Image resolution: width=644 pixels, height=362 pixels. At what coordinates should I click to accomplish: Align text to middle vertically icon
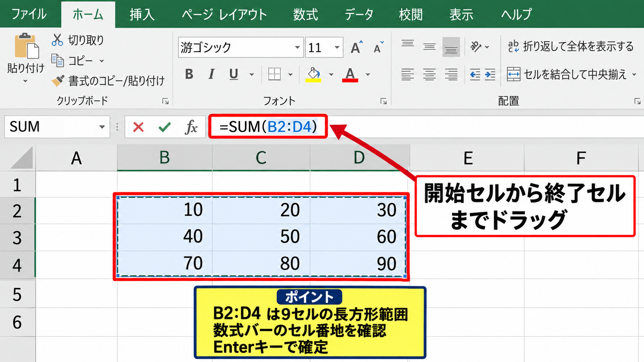[x=429, y=47]
